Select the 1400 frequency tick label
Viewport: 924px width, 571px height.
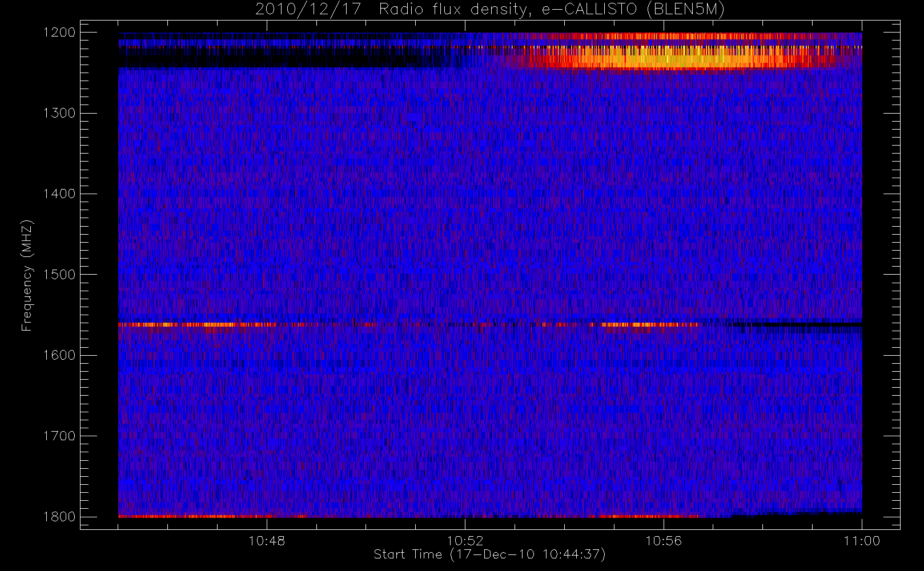click(x=59, y=194)
